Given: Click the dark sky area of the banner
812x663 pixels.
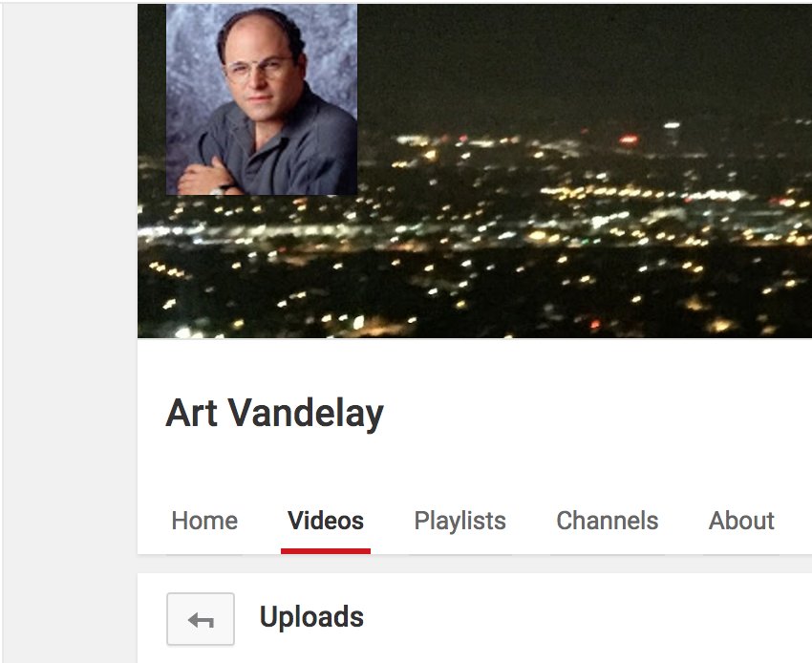Looking at the screenshot, I should click(569, 57).
